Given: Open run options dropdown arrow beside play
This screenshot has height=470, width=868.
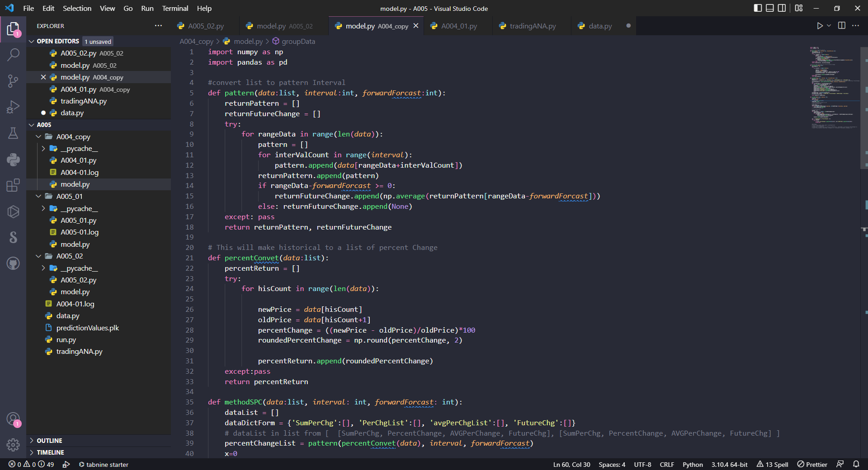Looking at the screenshot, I should point(829,26).
